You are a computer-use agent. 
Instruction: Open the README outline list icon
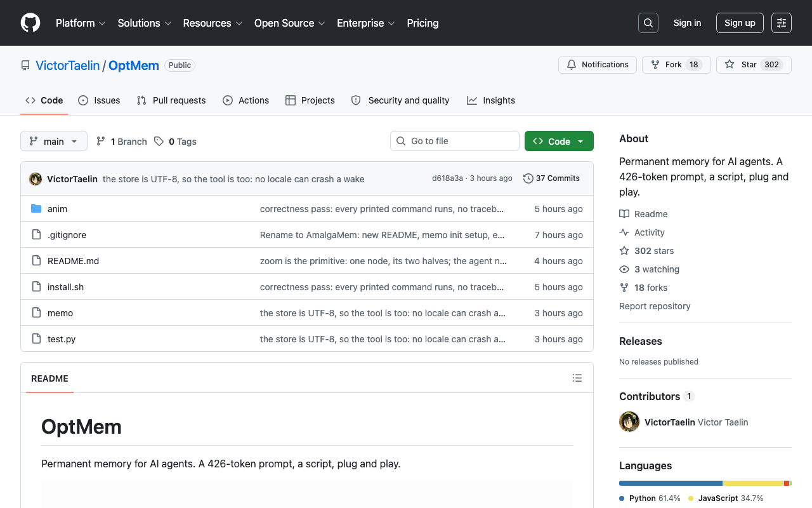577,378
